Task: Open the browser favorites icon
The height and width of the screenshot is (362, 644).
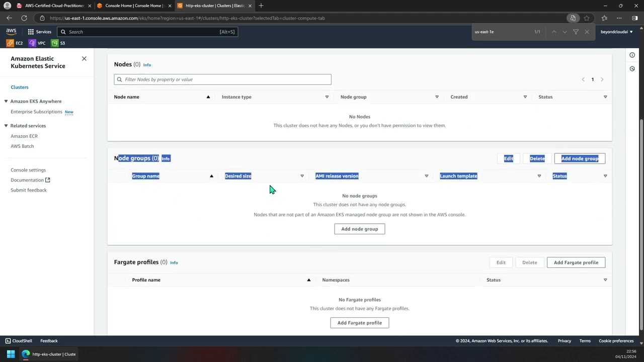Action: click(x=604, y=18)
